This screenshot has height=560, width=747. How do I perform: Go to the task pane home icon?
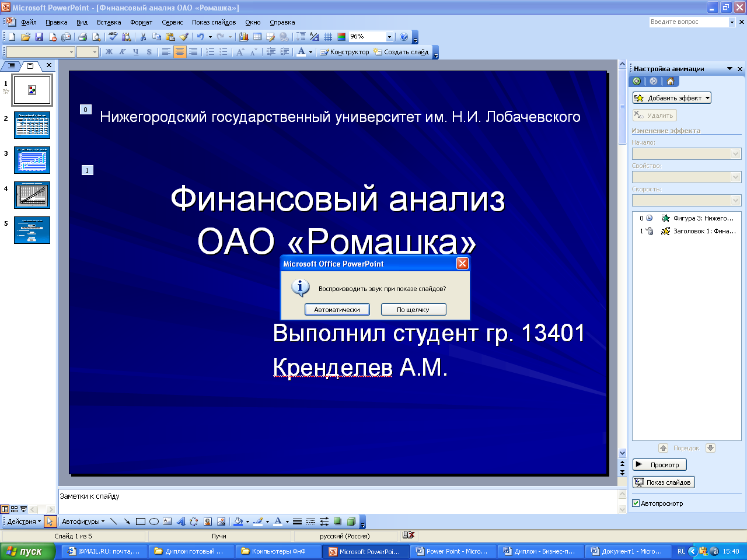point(671,81)
